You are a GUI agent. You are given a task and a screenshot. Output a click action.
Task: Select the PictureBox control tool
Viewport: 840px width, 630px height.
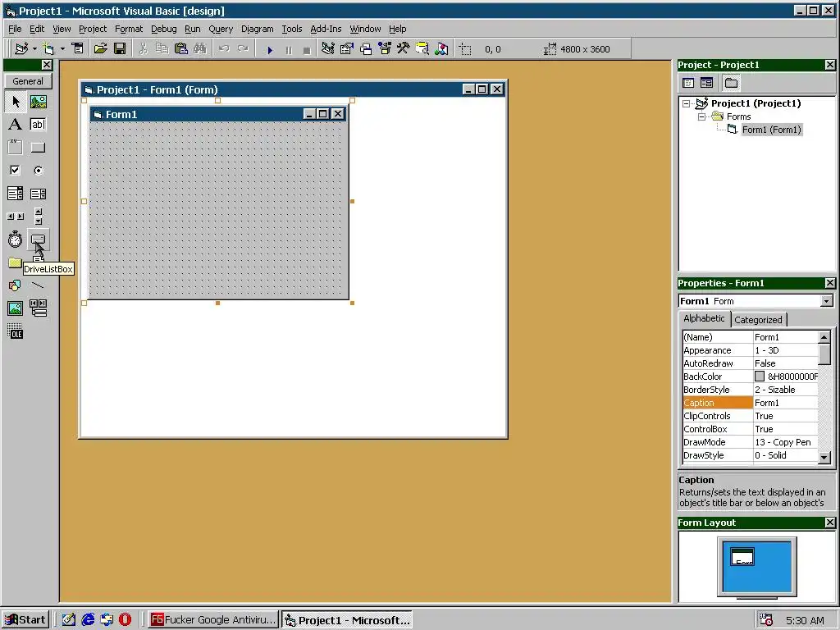click(x=38, y=101)
